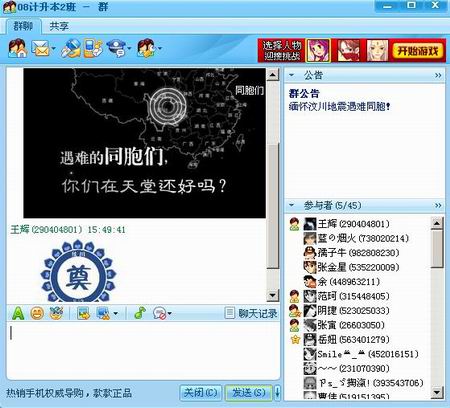
Task: Click the 发送(S) send button
Action: point(249,393)
